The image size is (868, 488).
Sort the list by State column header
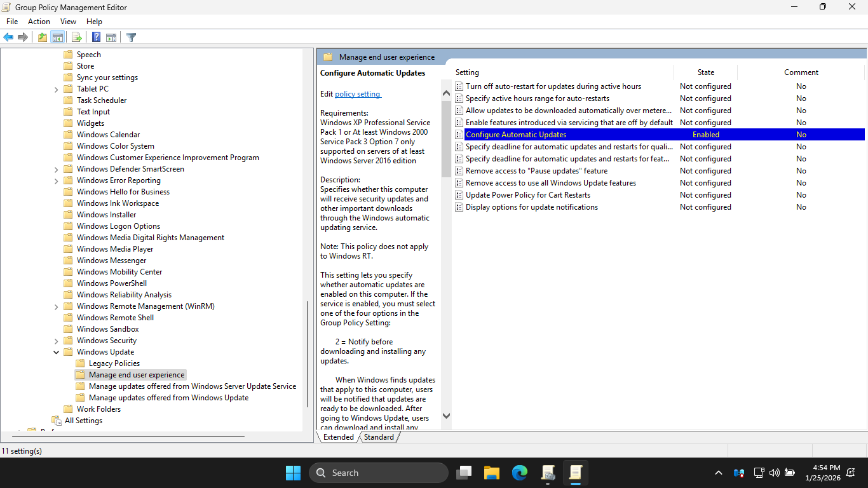tap(705, 72)
